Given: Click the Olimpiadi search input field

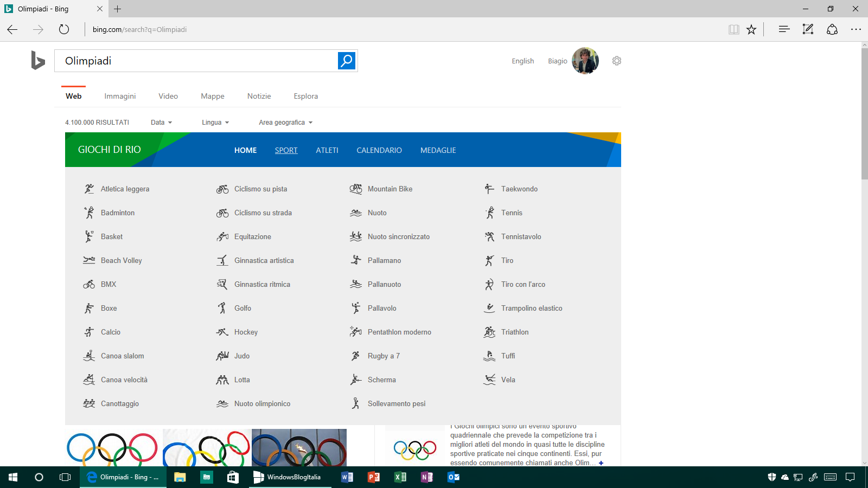Looking at the screenshot, I should coord(196,61).
